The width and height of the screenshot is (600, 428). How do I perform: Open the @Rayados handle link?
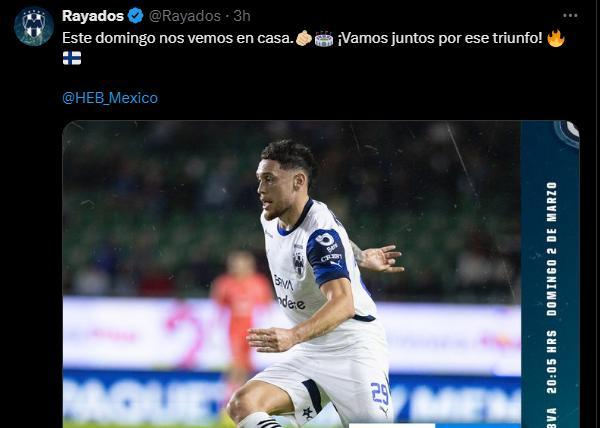click(x=185, y=16)
